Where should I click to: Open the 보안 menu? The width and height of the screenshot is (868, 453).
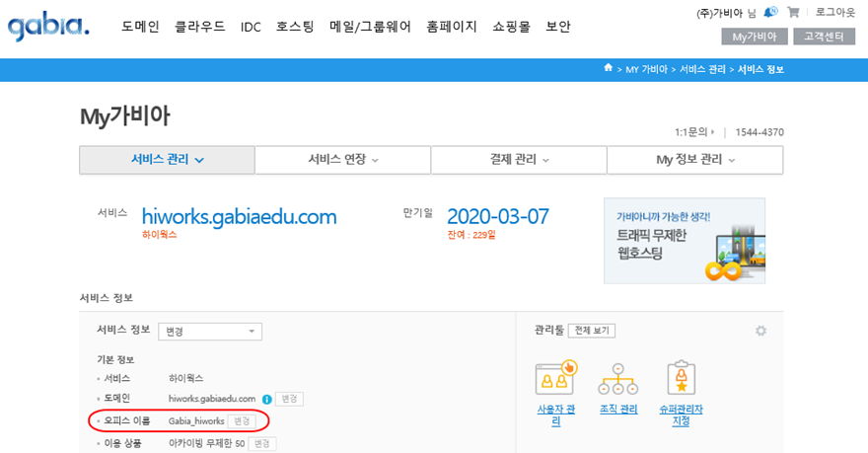point(558,27)
